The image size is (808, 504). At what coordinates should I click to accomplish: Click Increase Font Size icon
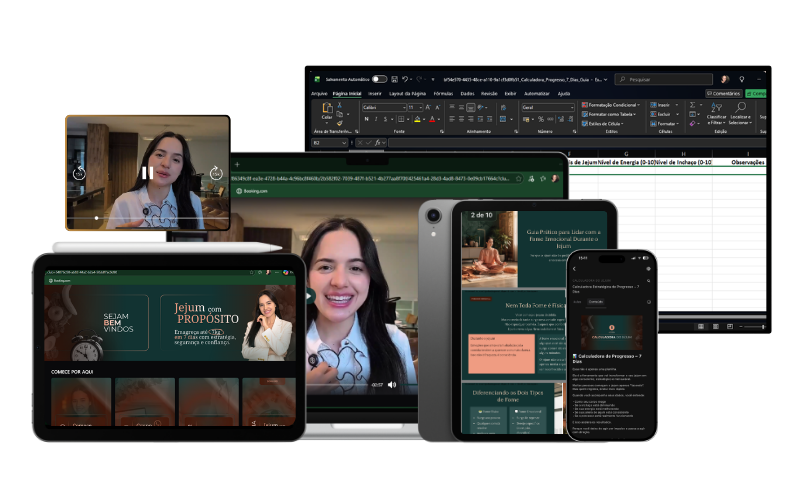(428, 107)
